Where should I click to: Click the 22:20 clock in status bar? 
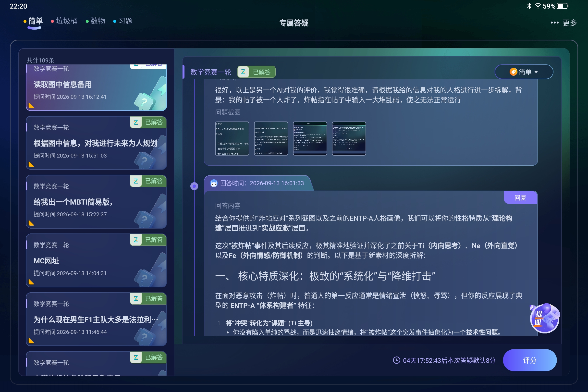pyautogui.click(x=18, y=6)
